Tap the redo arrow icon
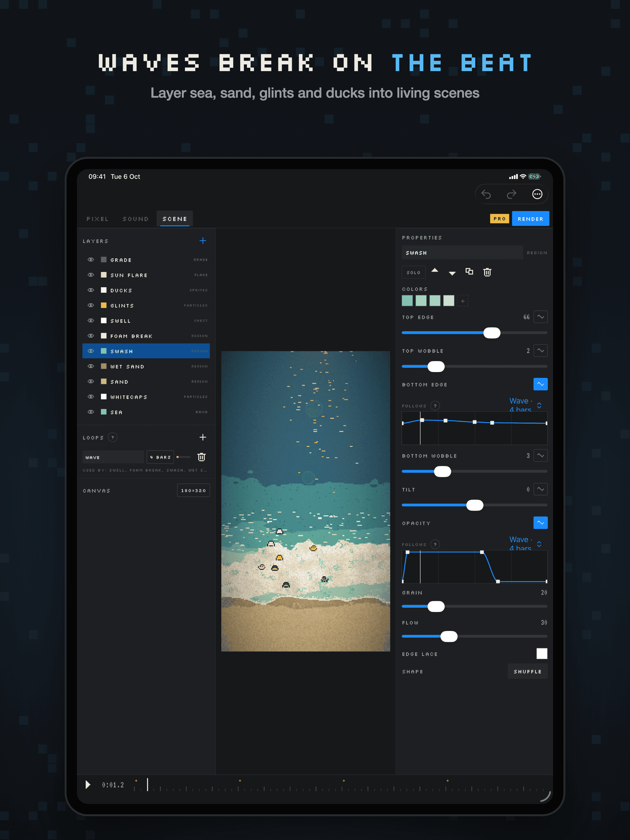Viewport: 630px width, 840px height. 512,194
